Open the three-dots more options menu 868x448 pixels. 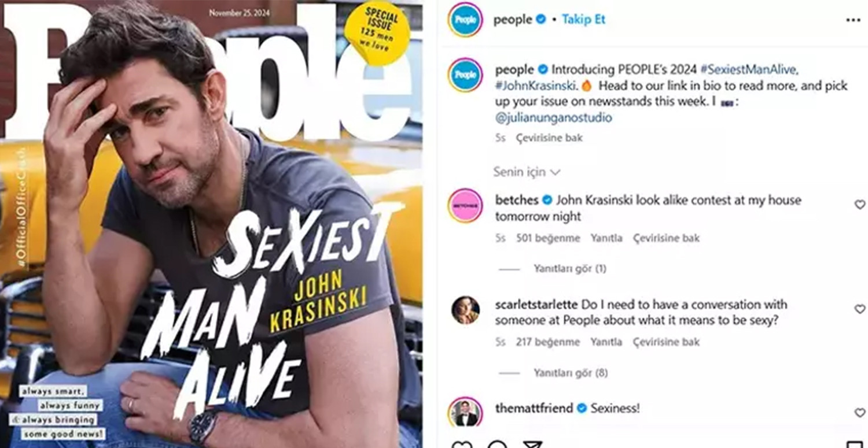click(x=853, y=20)
